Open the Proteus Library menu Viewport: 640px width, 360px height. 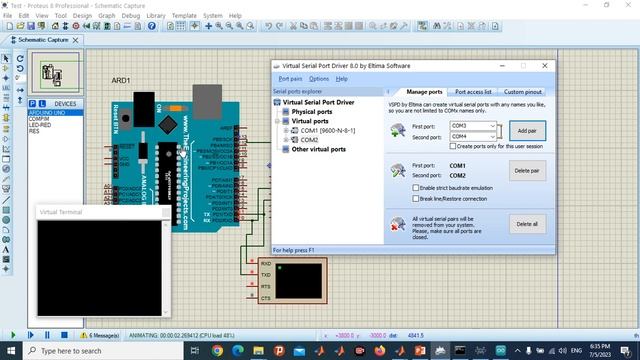tap(156, 16)
